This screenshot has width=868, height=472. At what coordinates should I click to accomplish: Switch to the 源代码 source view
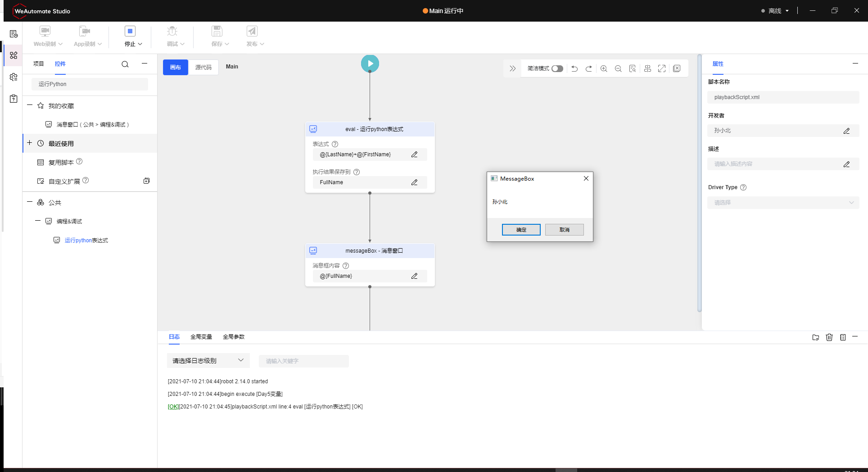pyautogui.click(x=203, y=68)
